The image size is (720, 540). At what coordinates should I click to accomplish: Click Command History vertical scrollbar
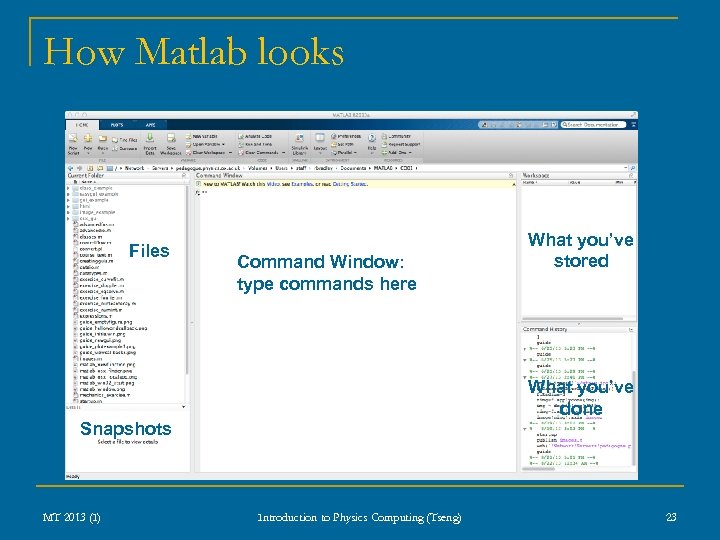635,418
